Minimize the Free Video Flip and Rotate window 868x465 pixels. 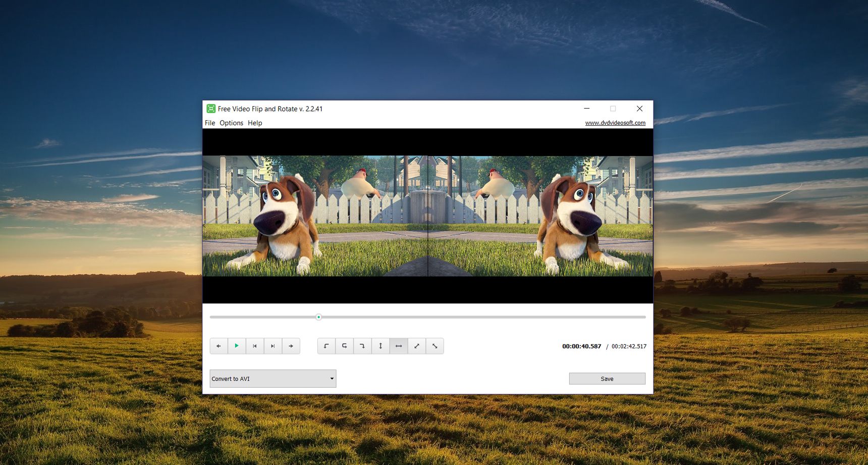tap(587, 109)
